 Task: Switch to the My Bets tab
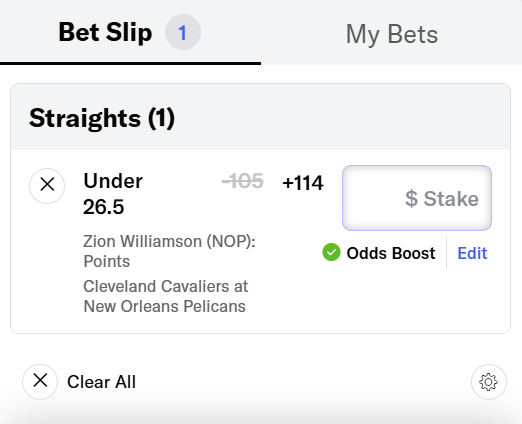coord(392,34)
